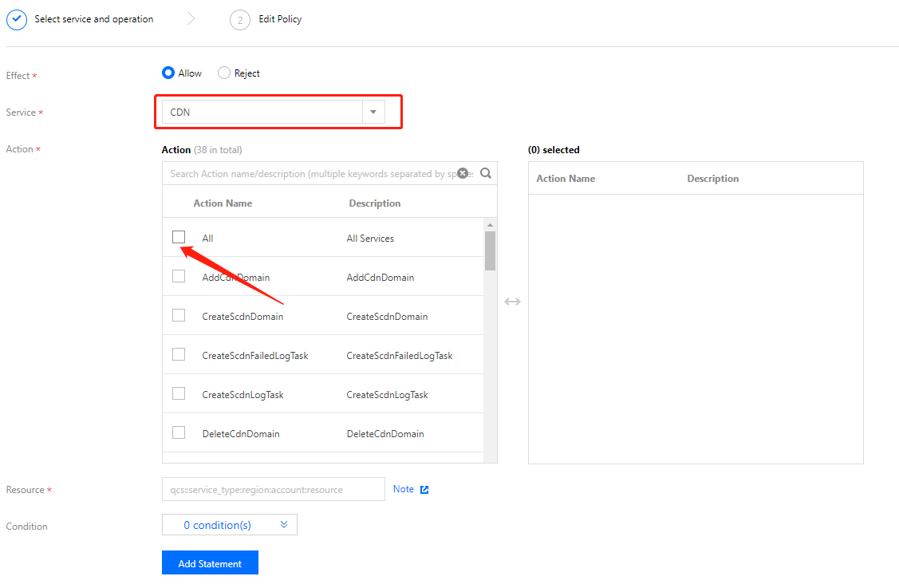Open the Note link next to Resource
The width and height of the screenshot is (899, 588).
click(x=404, y=489)
